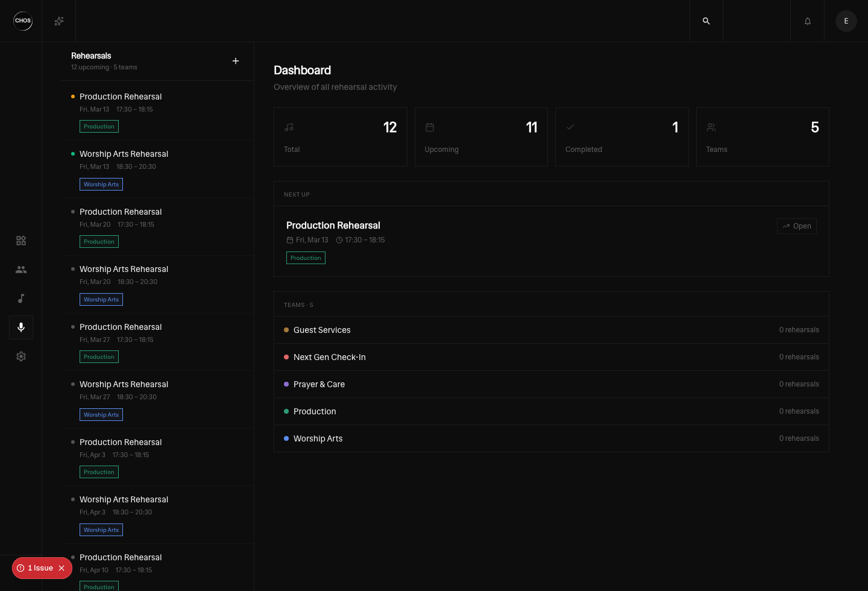Screen dimensions: 868x591
Task: Select the Worship Arts team row in Teams
Action: (x=552, y=438)
